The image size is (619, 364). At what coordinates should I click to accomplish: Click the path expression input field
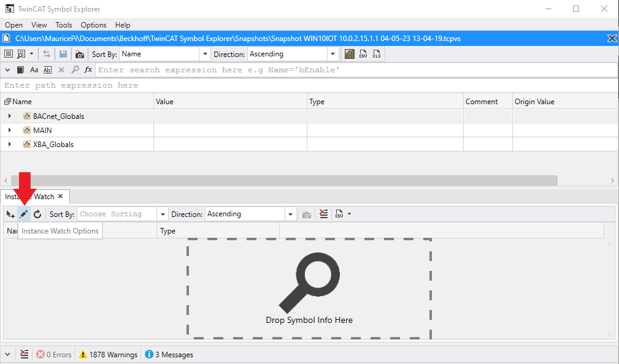309,85
